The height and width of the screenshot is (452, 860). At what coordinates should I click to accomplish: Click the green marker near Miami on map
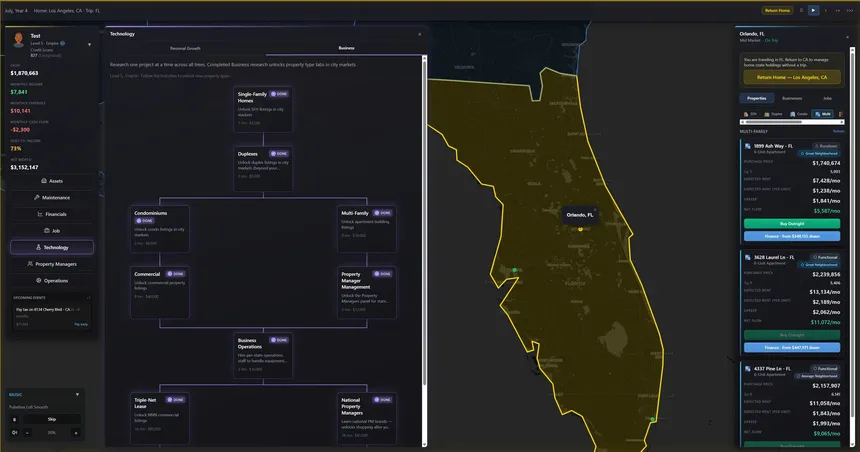point(653,419)
